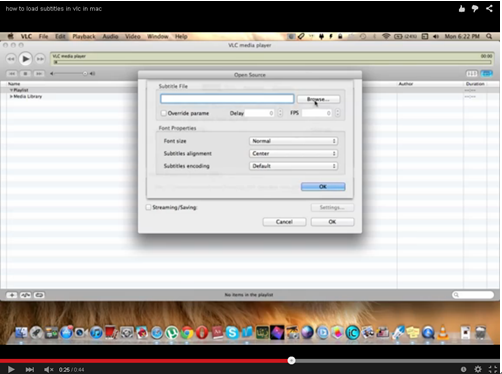The width and height of the screenshot is (502, 374).
Task: Open Google Chrome from the dock
Action: [x=187, y=332]
